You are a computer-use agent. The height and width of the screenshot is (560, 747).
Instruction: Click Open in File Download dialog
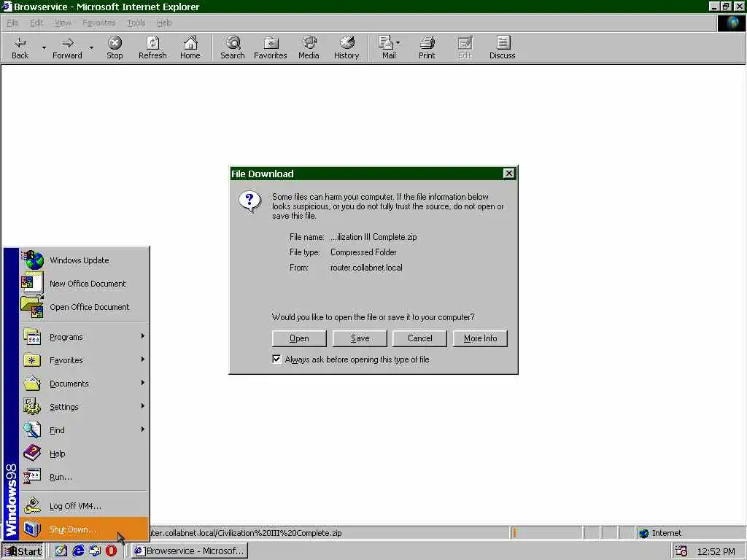(299, 338)
